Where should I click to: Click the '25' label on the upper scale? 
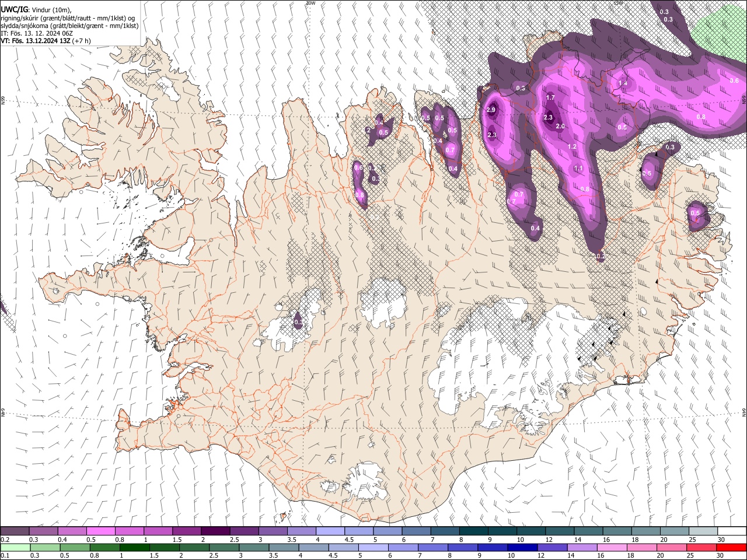click(x=692, y=540)
